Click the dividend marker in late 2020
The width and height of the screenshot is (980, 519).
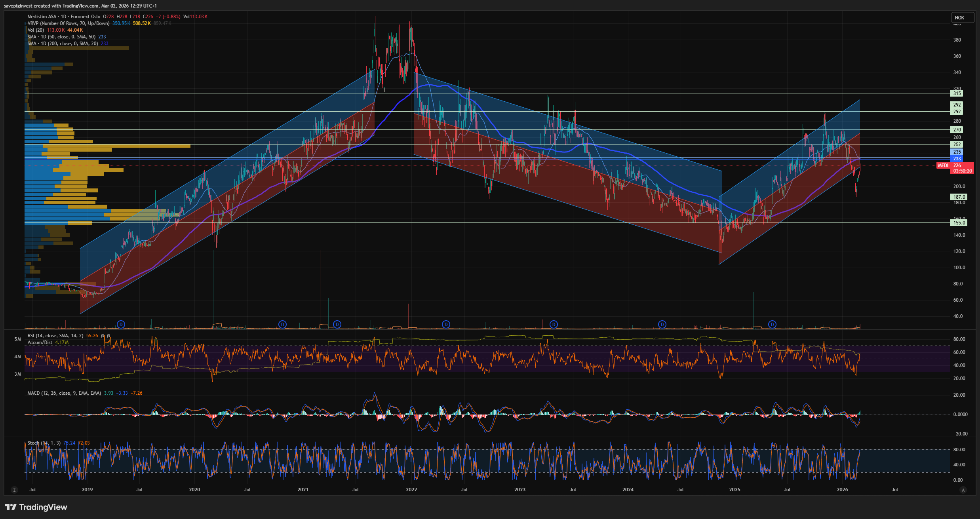282,324
